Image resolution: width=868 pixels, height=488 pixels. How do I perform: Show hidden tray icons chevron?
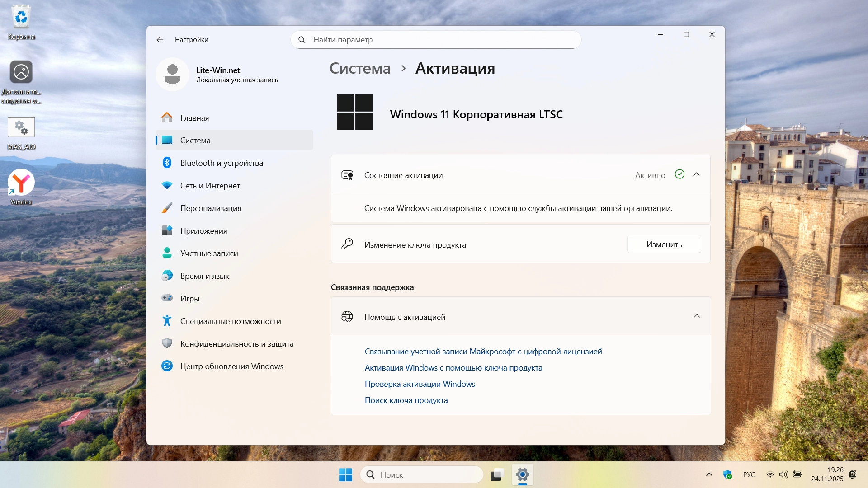(709, 474)
